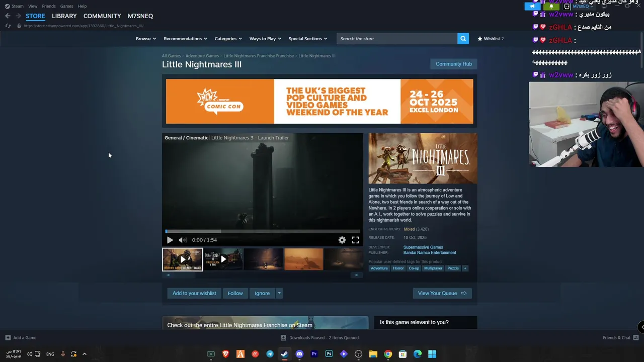Mute the trailer volume icon
This screenshot has height=362, width=644.
point(183,240)
